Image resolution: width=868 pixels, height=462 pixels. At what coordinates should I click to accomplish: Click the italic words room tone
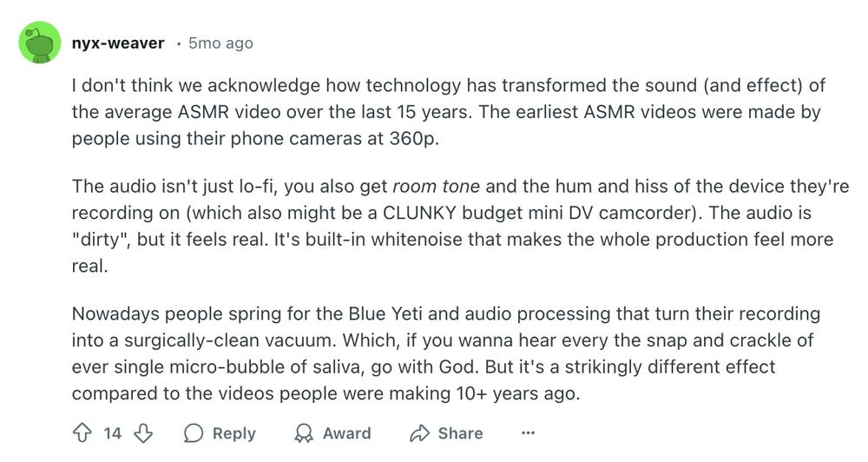437,186
